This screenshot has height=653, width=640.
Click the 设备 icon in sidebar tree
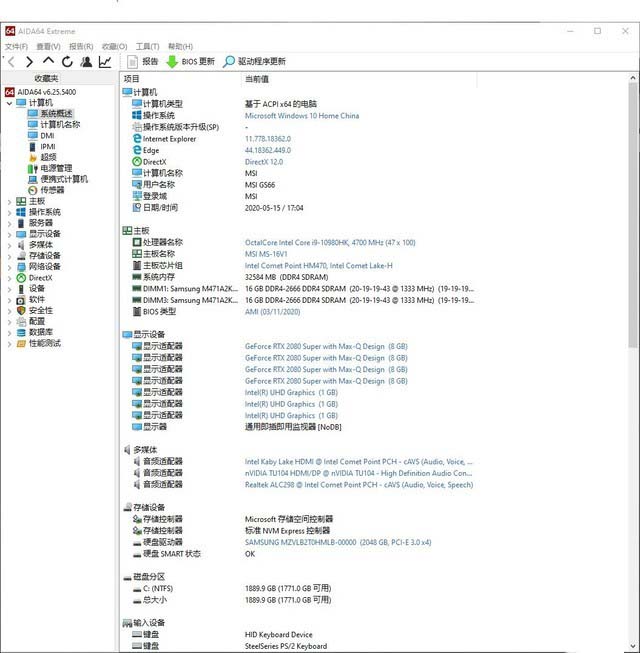coord(21,289)
